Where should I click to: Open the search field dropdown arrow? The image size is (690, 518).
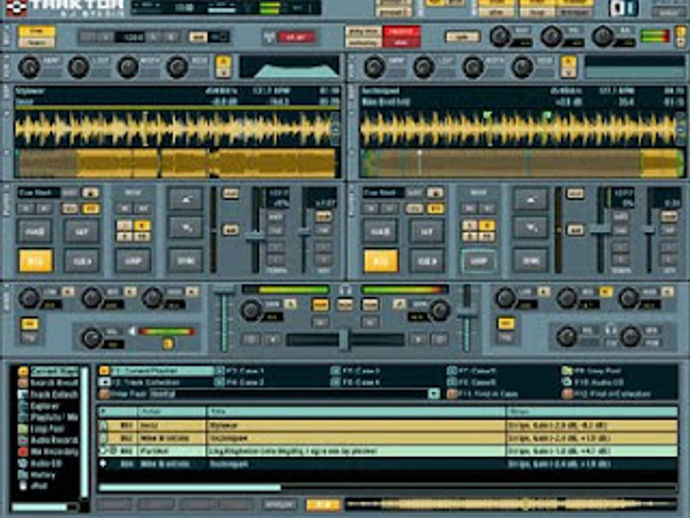coord(434,394)
